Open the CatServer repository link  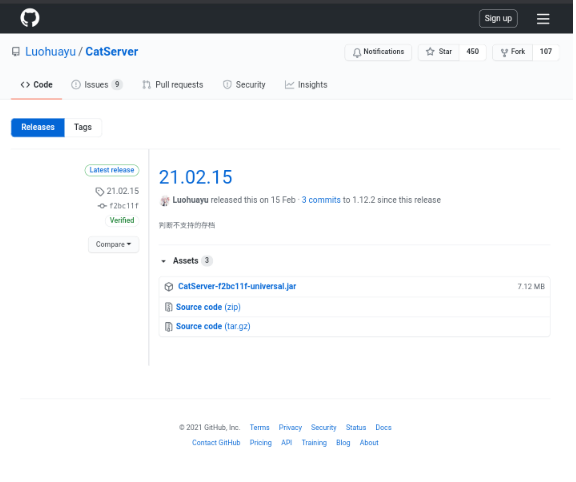112,52
